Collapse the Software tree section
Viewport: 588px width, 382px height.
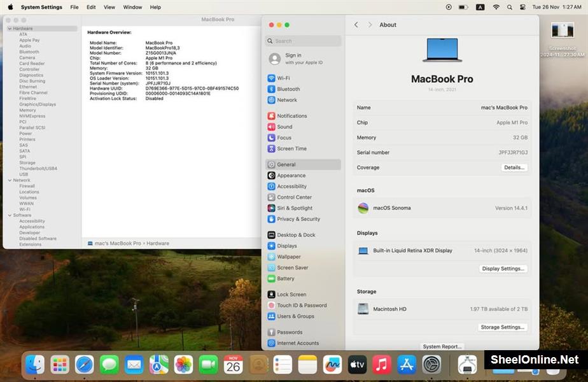point(10,215)
